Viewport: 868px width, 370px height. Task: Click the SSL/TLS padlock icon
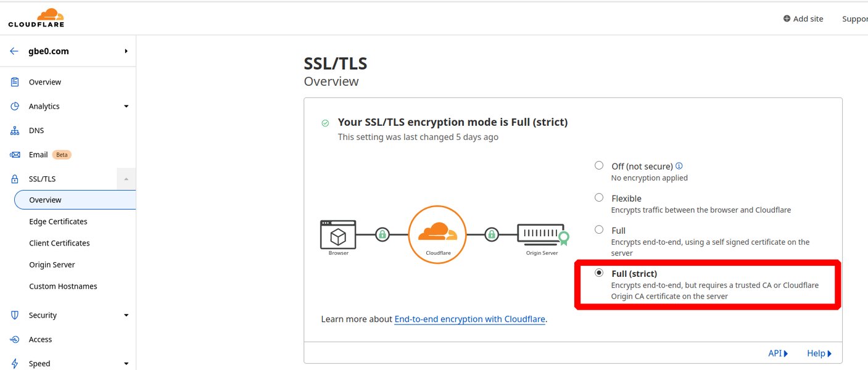pyautogui.click(x=14, y=178)
